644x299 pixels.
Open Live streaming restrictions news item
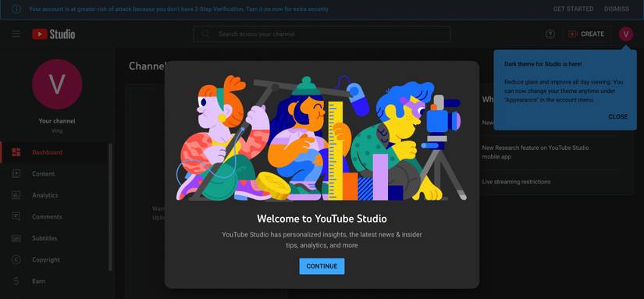pyautogui.click(x=516, y=182)
